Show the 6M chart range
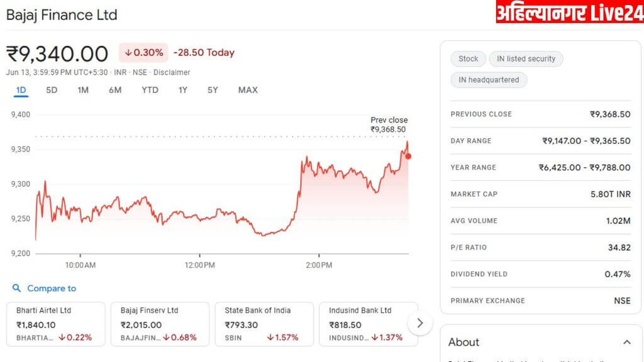This screenshot has height=362, width=644. [115, 90]
